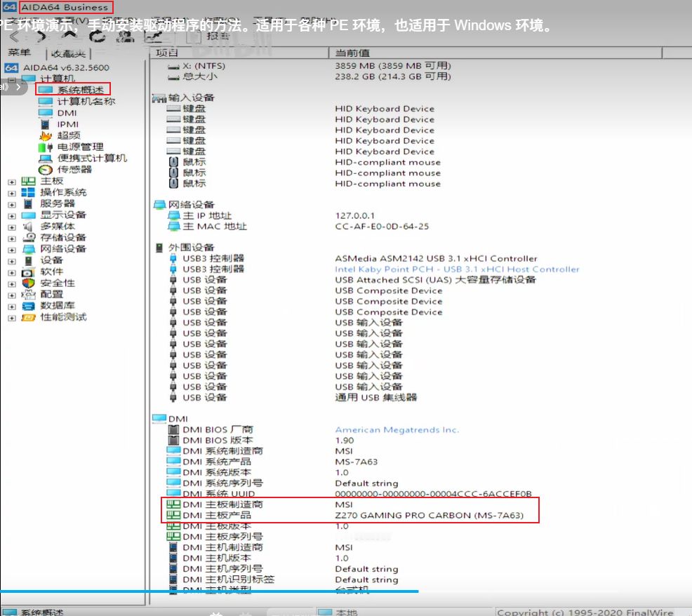Select the ASMedia ASM2142 USB controller value
This screenshot has width=692, height=616.
coord(436,259)
